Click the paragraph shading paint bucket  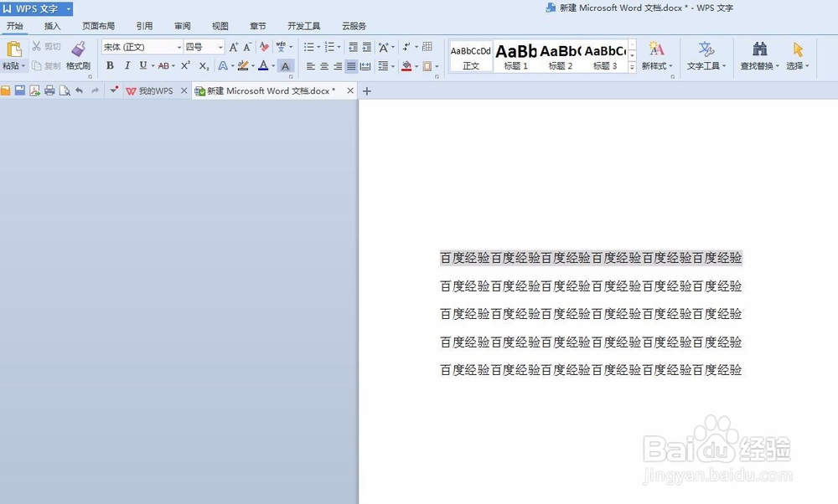click(406, 66)
